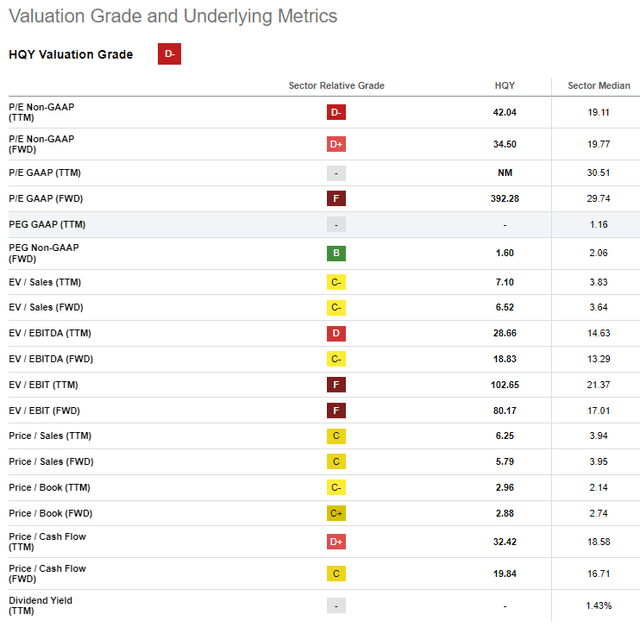Select the Price / Book (FWD) row label
Screen dimensions: 640x627
pos(51,513)
